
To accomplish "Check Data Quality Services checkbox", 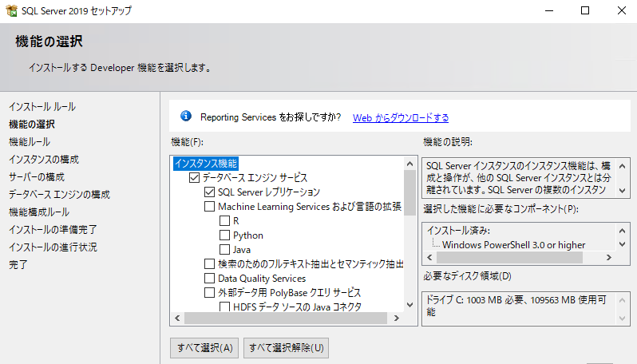I will coord(209,279).
